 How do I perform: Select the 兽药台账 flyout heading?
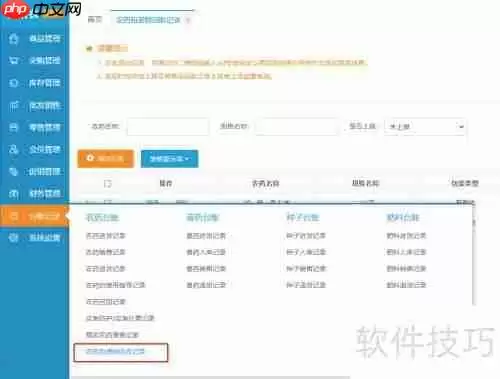point(203,218)
